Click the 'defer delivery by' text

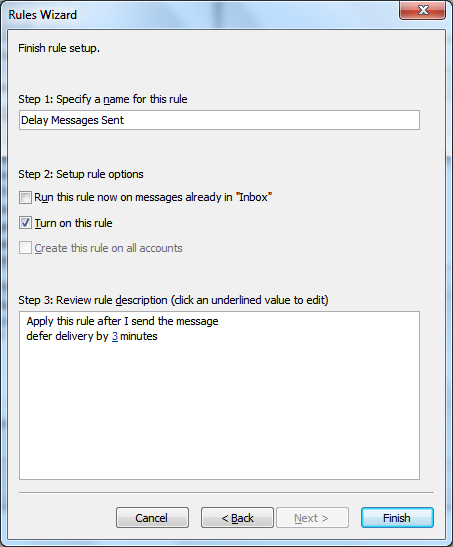click(68, 336)
